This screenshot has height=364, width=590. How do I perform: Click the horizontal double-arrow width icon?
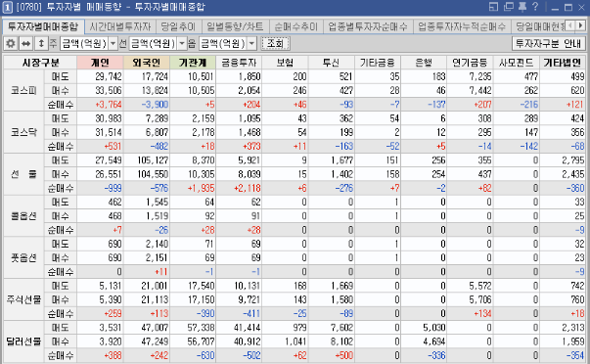[x=26, y=44]
